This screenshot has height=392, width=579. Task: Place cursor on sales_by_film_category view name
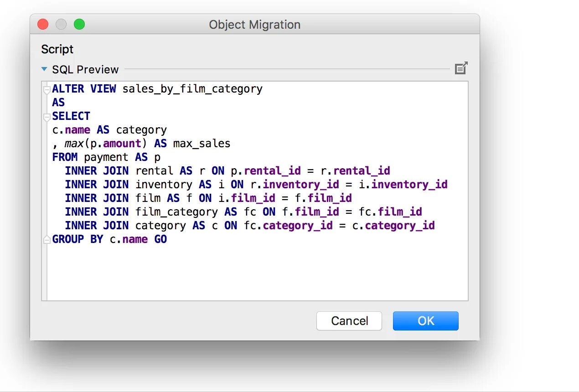192,89
